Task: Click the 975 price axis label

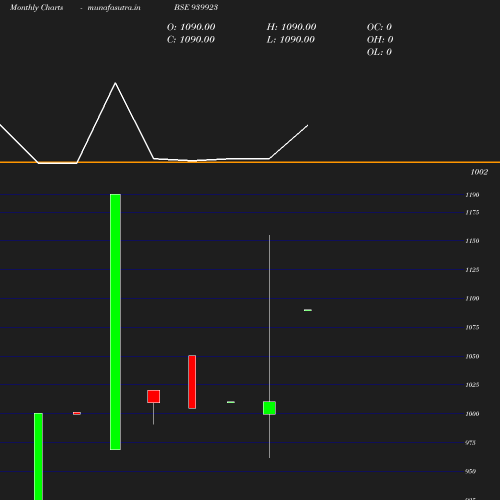Action: [470, 443]
